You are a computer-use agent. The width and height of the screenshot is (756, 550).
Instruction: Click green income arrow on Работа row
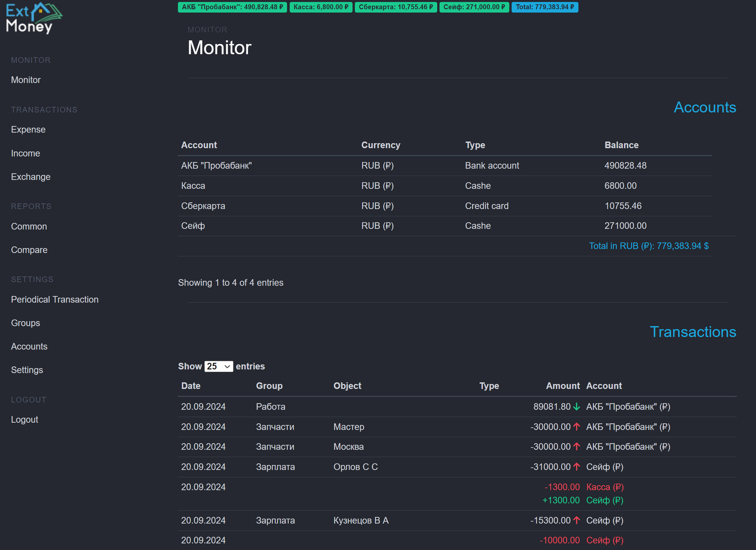[x=576, y=407]
